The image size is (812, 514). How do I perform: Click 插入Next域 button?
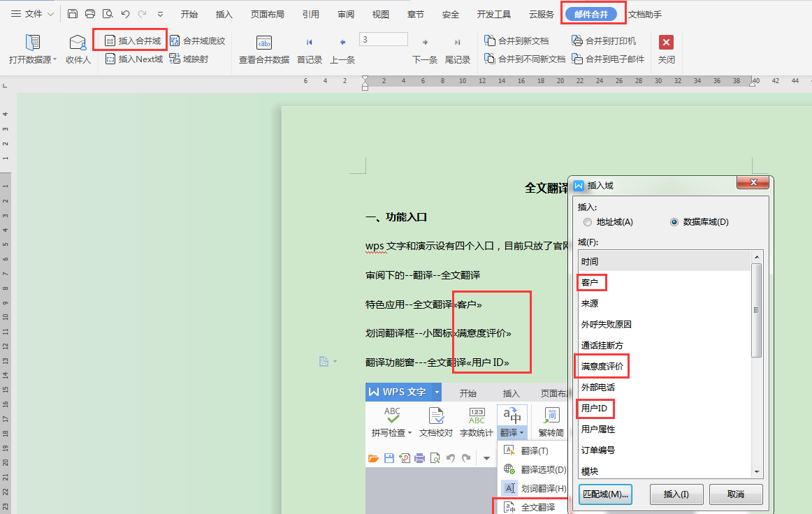[x=134, y=59]
